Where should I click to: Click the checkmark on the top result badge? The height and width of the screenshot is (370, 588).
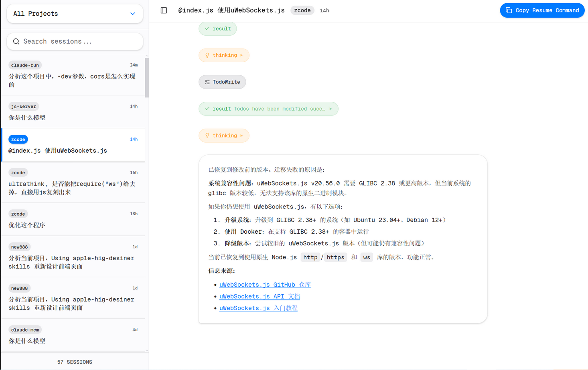[x=207, y=28]
